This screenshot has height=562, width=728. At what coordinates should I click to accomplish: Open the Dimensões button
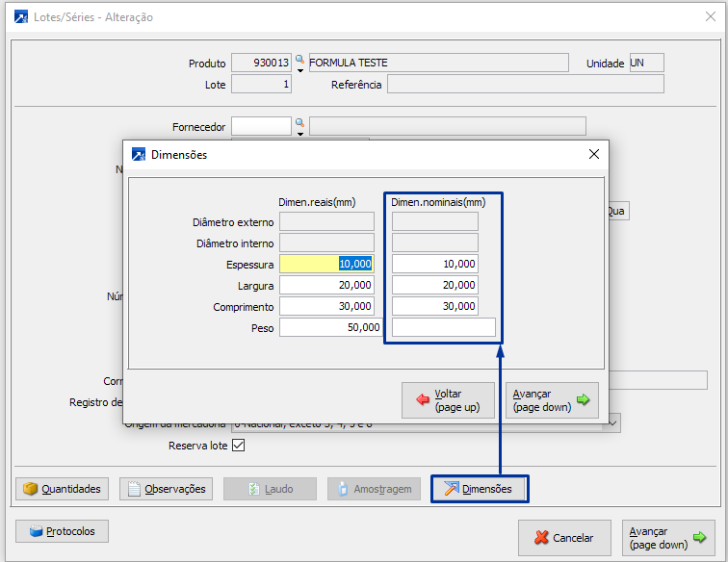tap(480, 489)
